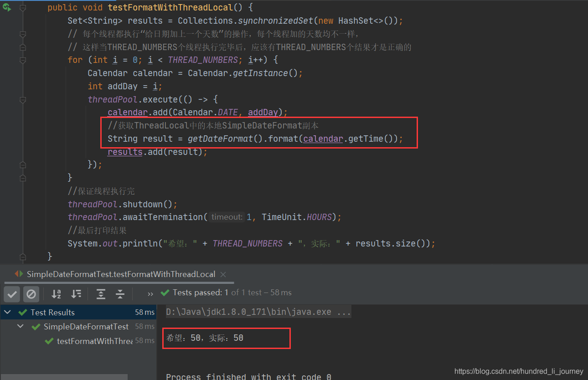Collapse all test result nodes

[x=120, y=294]
